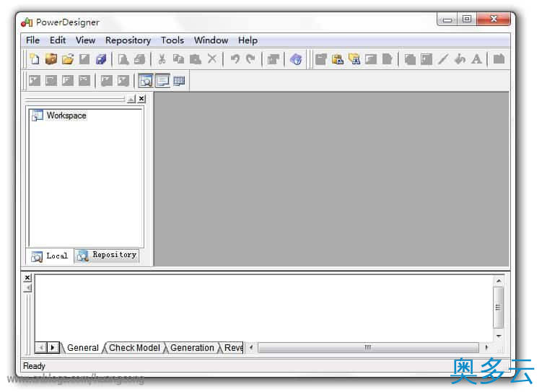Viewport: 542px width, 392px height.
Task: Click the first grayed icon in second toolbar
Action: pyautogui.click(x=35, y=81)
